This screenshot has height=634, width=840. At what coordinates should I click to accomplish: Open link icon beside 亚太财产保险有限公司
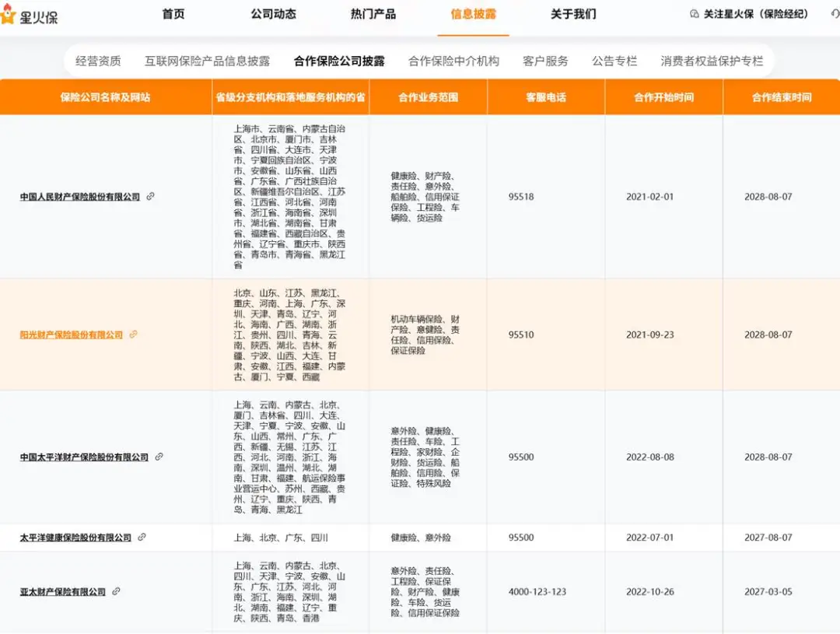click(116, 591)
